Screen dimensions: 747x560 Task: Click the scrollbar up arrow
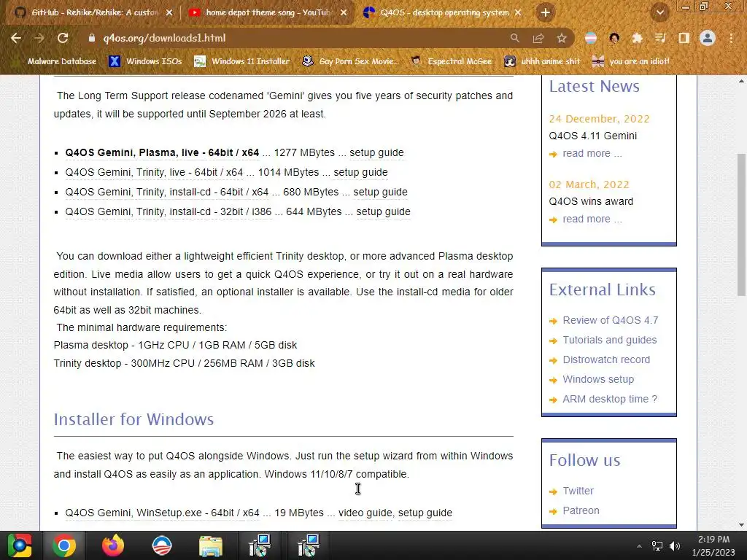[x=741, y=81]
